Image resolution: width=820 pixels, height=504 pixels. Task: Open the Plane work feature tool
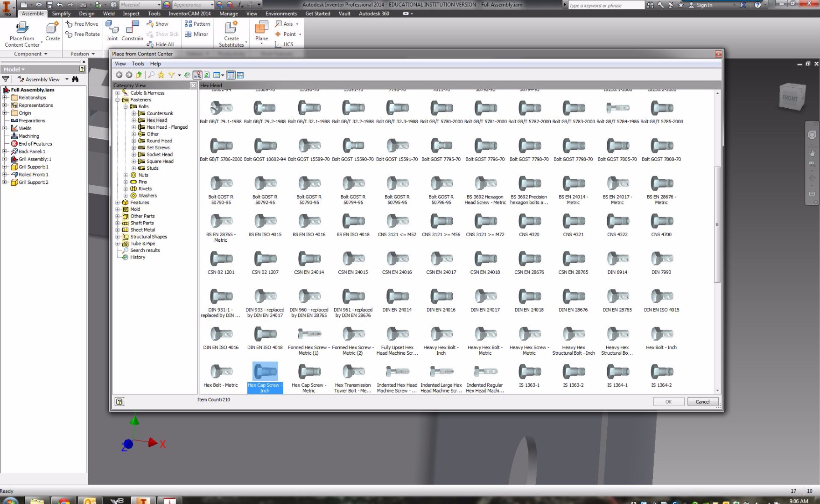click(x=261, y=32)
